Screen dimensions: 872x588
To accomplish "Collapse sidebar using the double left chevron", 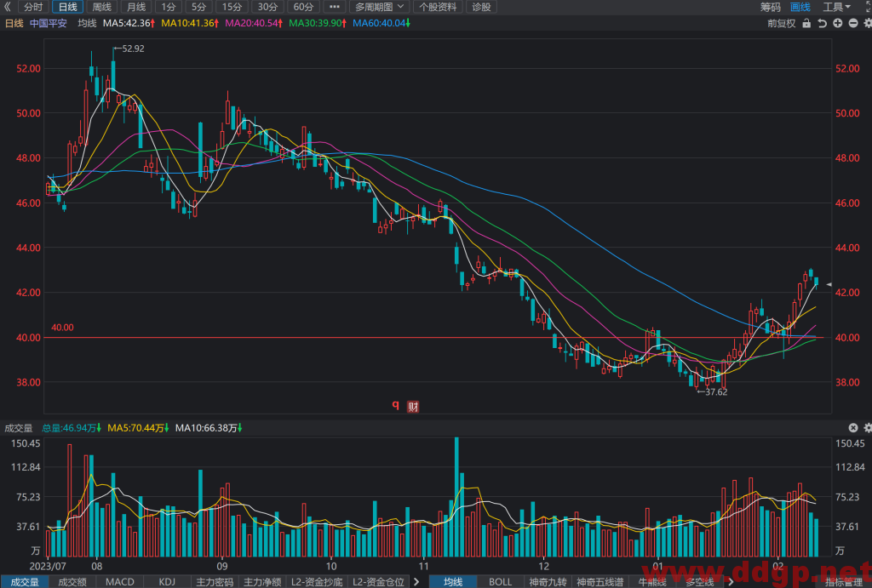I will tap(7, 7).
